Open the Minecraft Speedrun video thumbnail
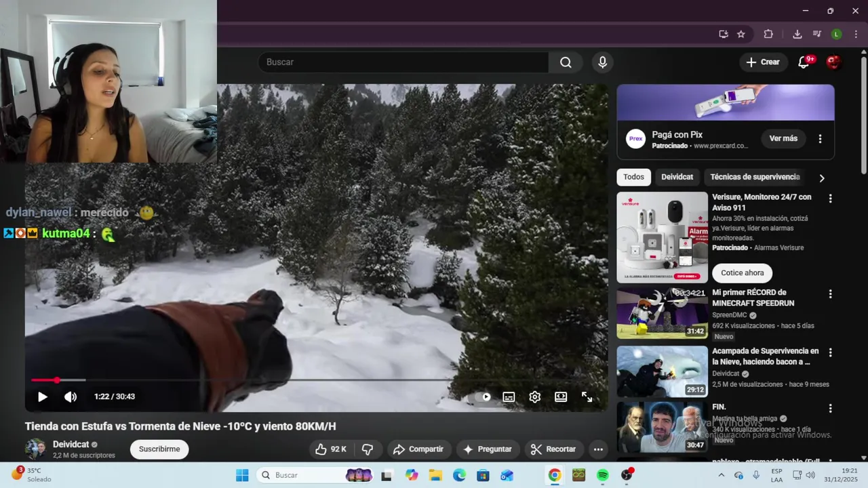Viewport: 868px width, 488px height. [662, 313]
